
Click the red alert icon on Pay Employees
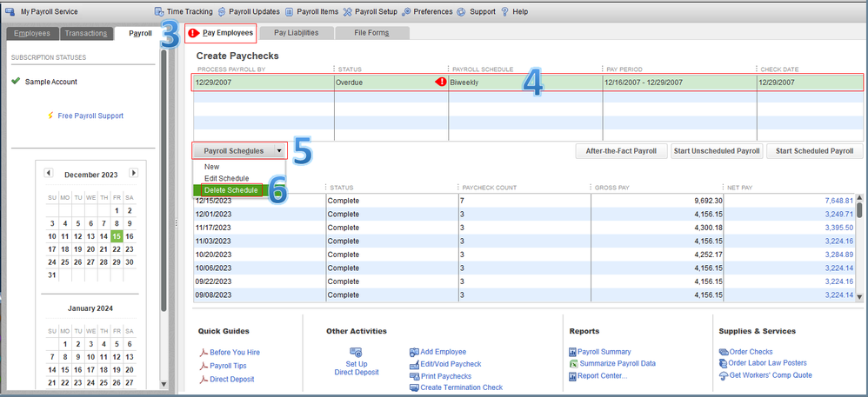coord(193,33)
